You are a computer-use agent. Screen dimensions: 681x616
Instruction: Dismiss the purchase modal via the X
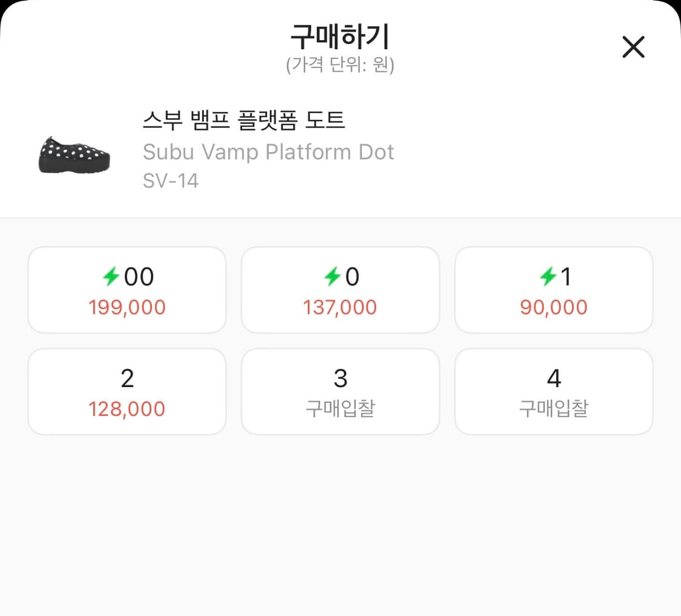click(633, 47)
